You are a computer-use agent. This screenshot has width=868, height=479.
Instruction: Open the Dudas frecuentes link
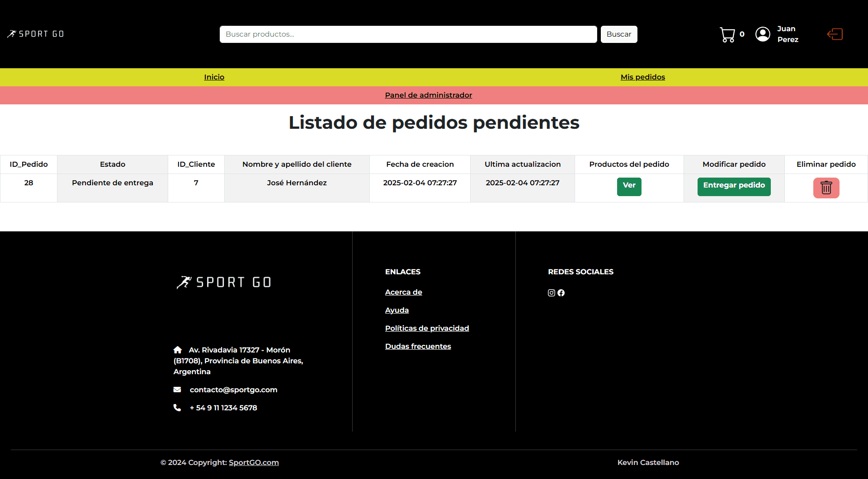click(x=418, y=346)
